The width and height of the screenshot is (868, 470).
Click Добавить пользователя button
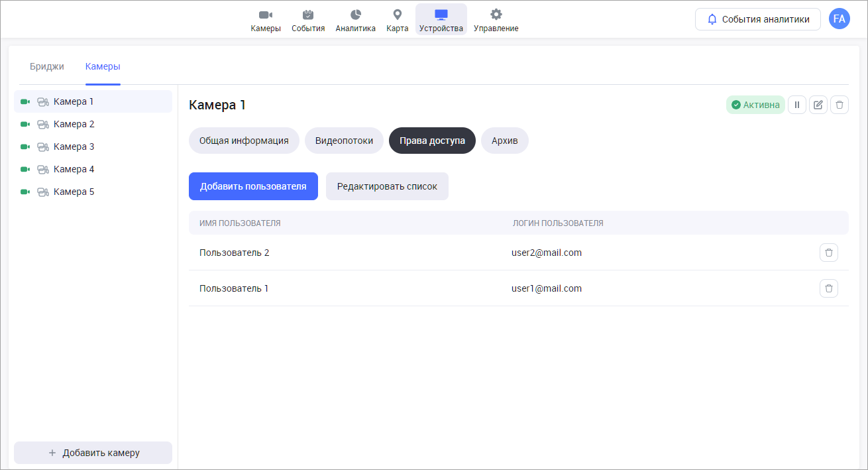[x=253, y=186]
